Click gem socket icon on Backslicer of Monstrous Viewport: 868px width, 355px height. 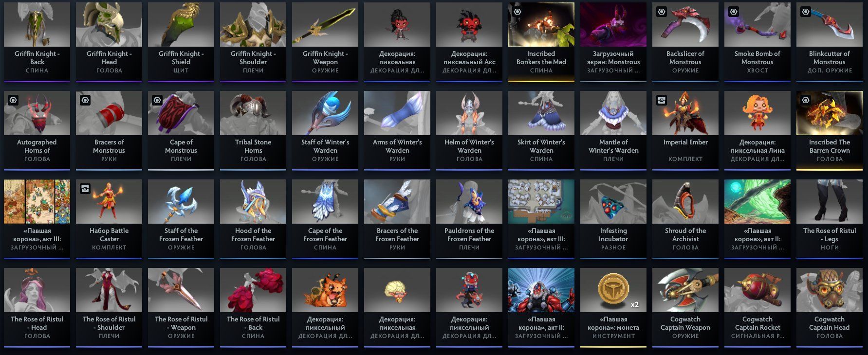[x=662, y=12]
